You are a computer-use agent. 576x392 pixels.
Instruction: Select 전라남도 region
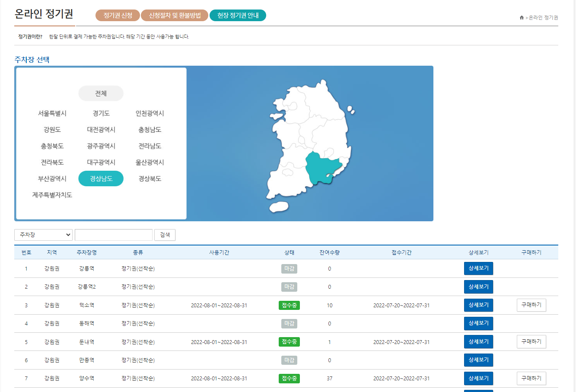150,146
